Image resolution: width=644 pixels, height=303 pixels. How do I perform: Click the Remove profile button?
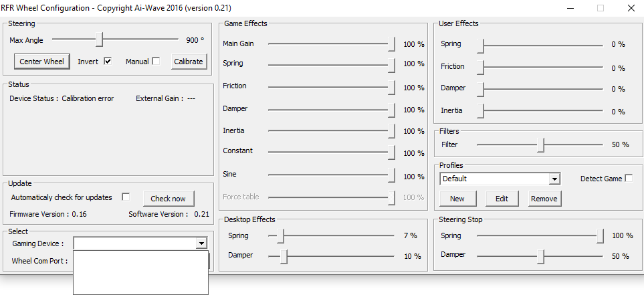(544, 199)
